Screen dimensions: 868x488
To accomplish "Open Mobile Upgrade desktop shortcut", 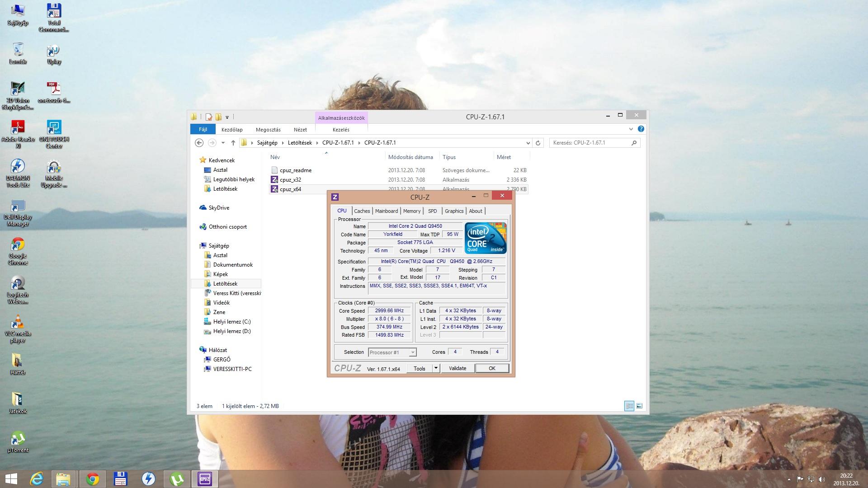I will tap(54, 174).
